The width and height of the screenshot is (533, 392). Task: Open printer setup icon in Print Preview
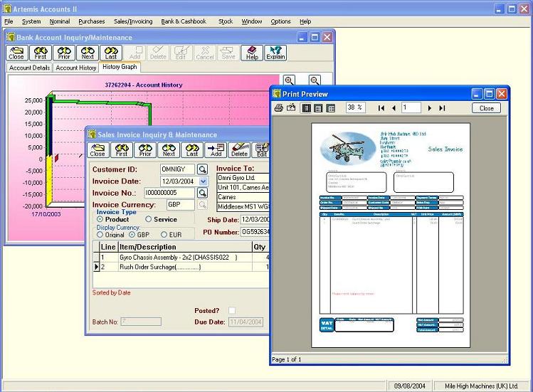[x=291, y=108]
